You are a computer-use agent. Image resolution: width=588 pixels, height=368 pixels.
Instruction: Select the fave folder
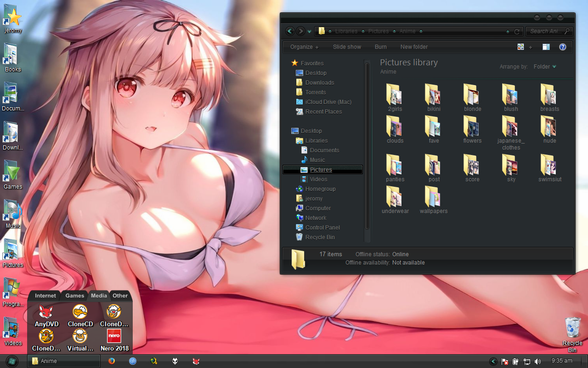(434, 130)
